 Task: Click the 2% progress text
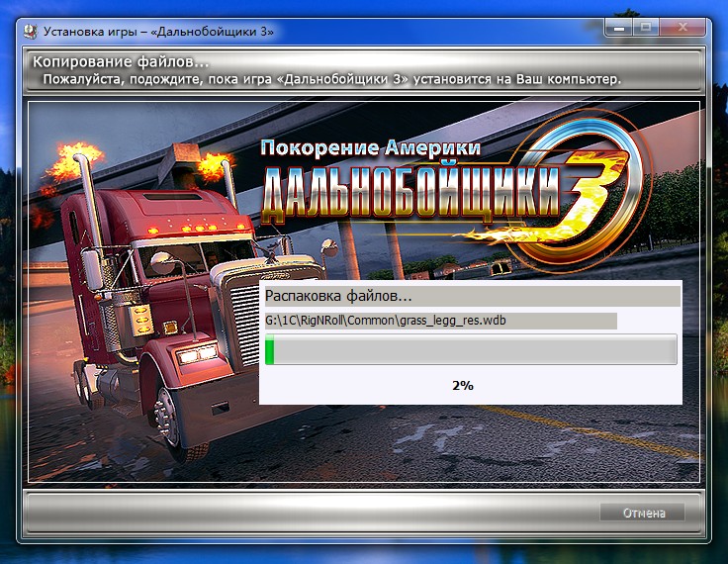click(463, 385)
